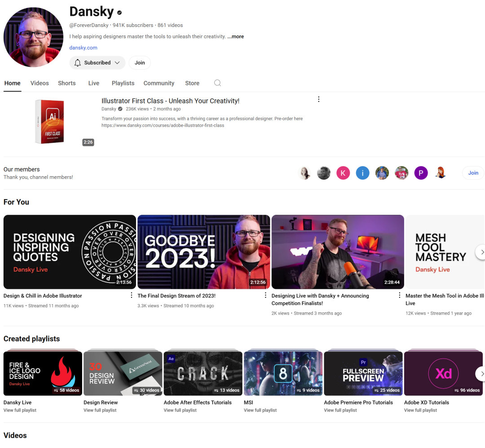This screenshot has width=485, height=448.
Task: View full playlist for MSI
Action: [260, 410]
